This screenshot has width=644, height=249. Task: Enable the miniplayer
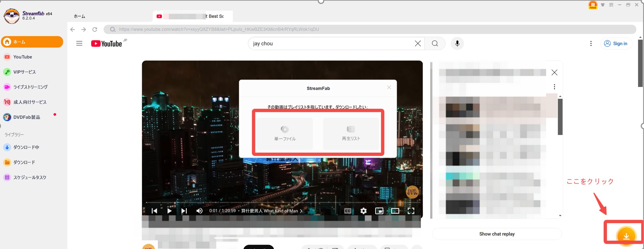coord(379,211)
